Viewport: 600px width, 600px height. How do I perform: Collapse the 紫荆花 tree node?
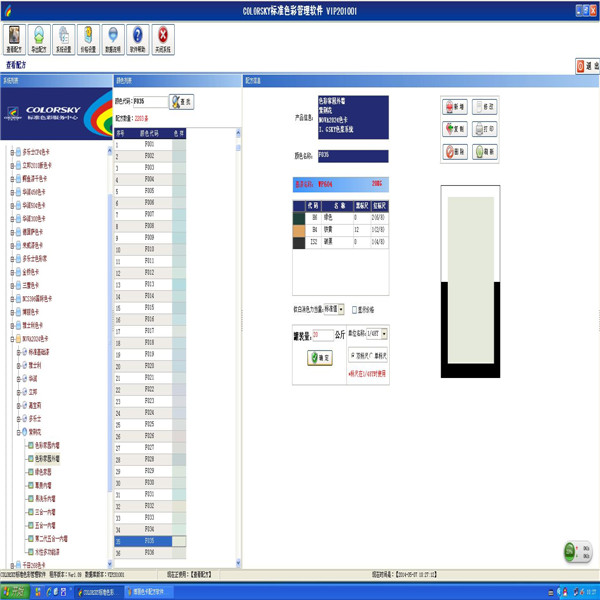[x=20, y=432]
